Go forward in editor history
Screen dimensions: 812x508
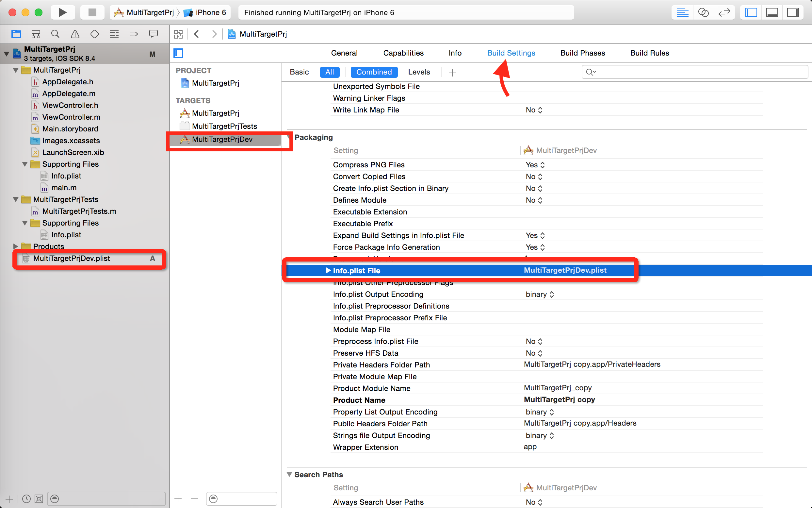(214, 34)
